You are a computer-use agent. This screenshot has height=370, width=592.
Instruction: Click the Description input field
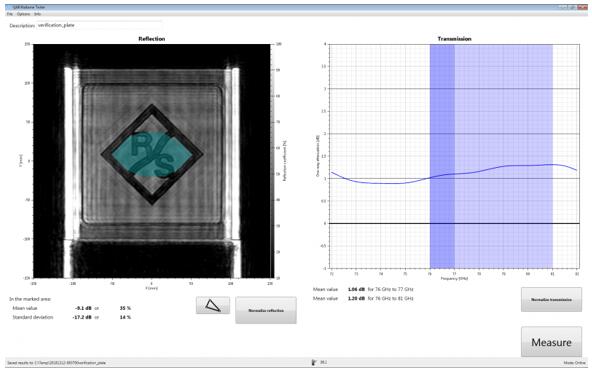pyautogui.click(x=99, y=25)
